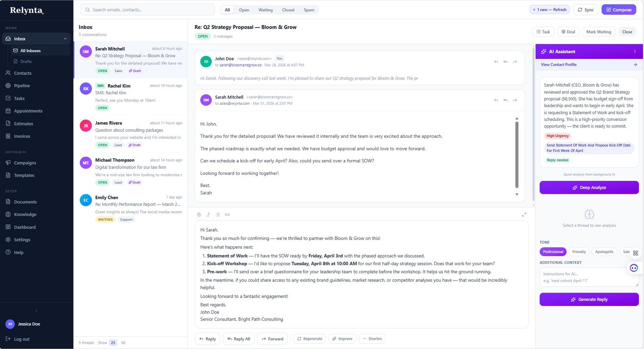The width and height of the screenshot is (644, 349).
Task: Click the brain analysis icon
Action: click(589, 214)
